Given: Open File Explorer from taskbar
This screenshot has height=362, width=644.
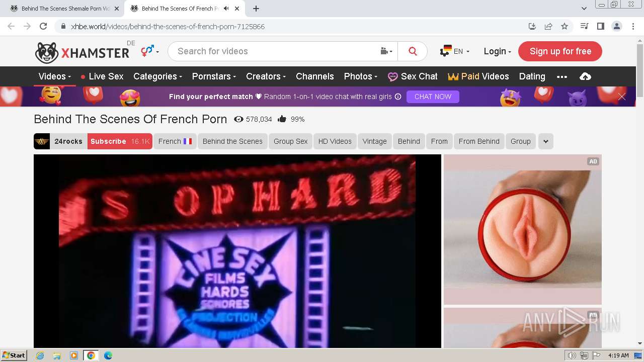Looking at the screenshot, I should click(57, 355).
